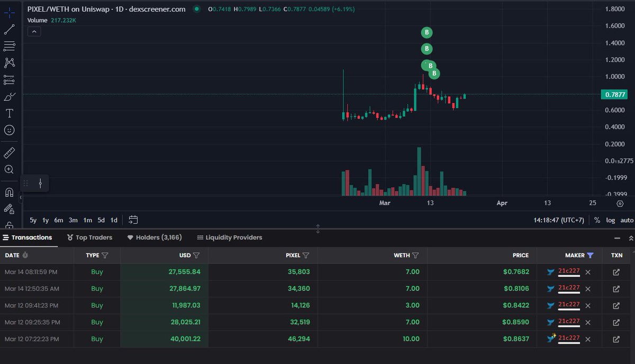Select the crosshair cursor tool

coord(9,12)
